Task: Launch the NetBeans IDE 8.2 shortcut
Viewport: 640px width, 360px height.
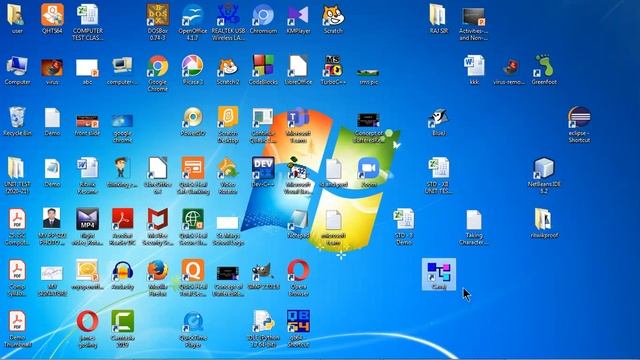Action: click(x=544, y=169)
